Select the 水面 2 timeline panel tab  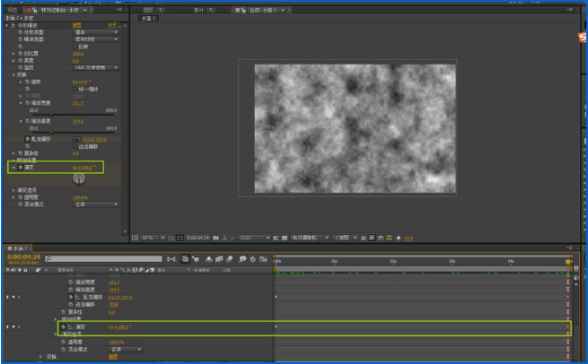tap(18, 247)
